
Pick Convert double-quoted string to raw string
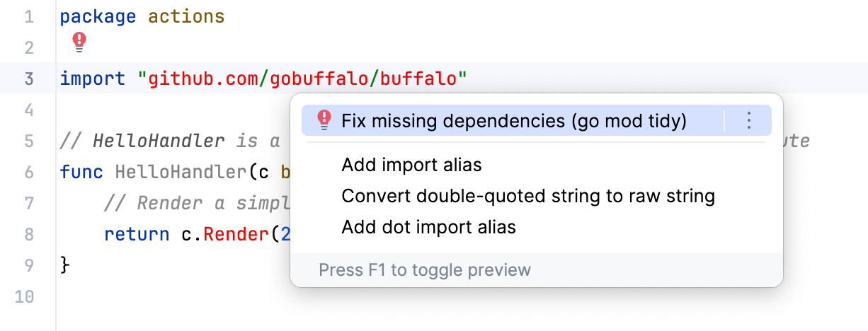527,196
